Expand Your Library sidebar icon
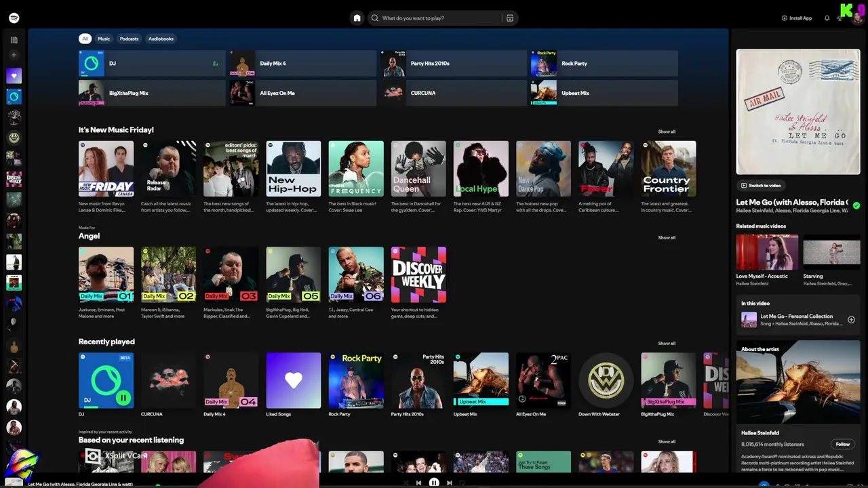Viewport: 868px width, 488px height. 14,40
